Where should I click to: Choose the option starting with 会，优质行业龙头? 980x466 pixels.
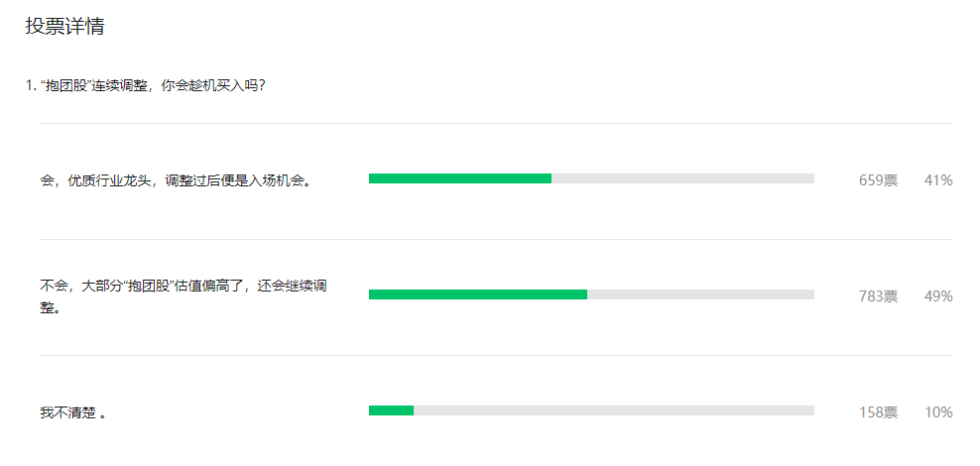coord(175,180)
